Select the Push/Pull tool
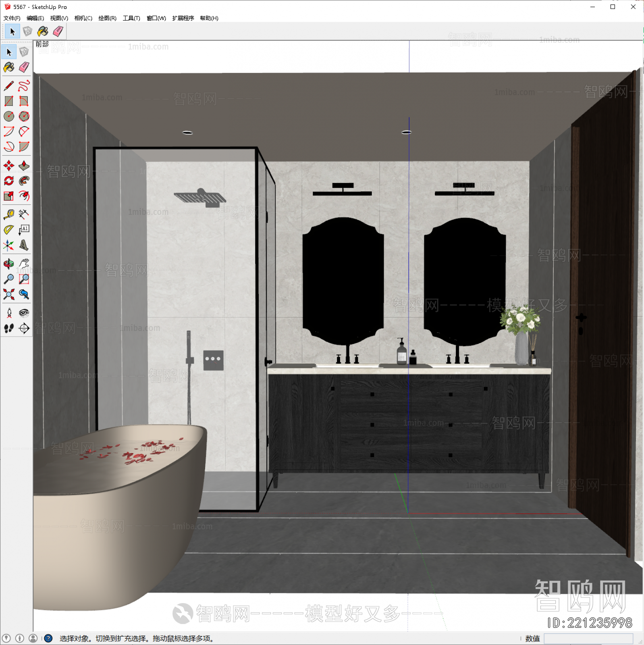Image resolution: width=644 pixels, height=645 pixels. pos(24,166)
